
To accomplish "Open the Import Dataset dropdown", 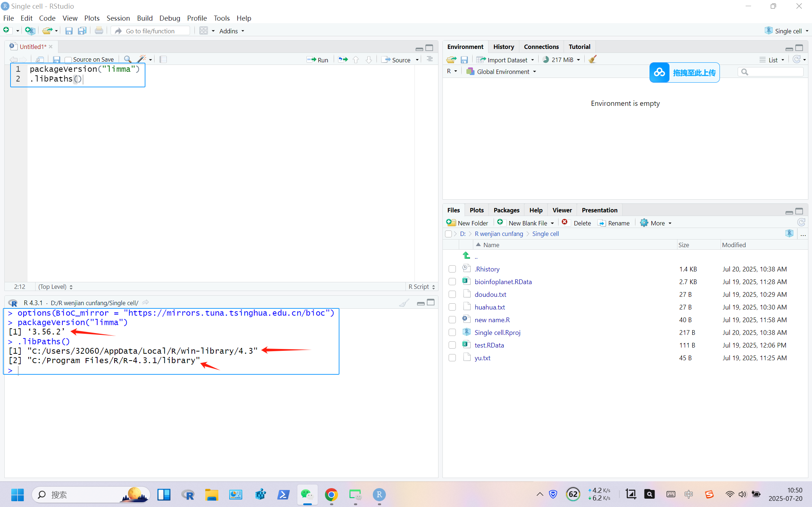I will [x=507, y=60].
